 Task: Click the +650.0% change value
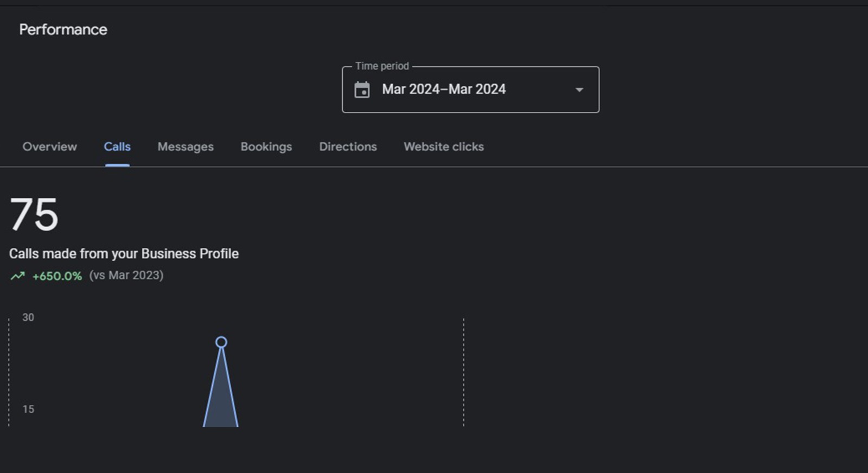pos(57,276)
